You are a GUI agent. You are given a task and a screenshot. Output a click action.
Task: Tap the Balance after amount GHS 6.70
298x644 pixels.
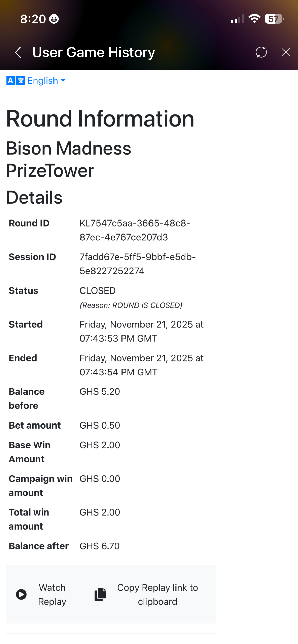pos(100,546)
